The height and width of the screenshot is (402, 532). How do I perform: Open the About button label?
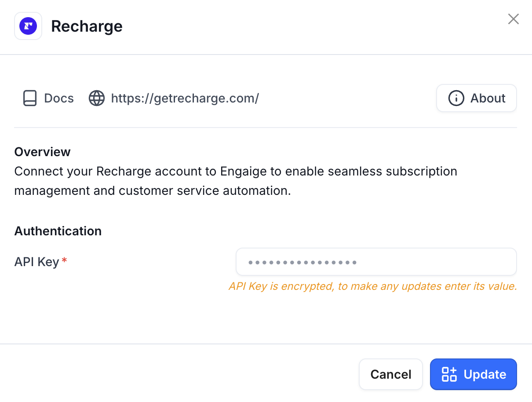[x=488, y=98]
